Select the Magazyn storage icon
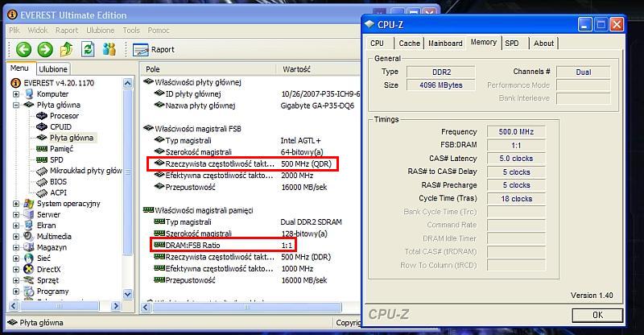This screenshot has width=644, height=335. (x=29, y=247)
